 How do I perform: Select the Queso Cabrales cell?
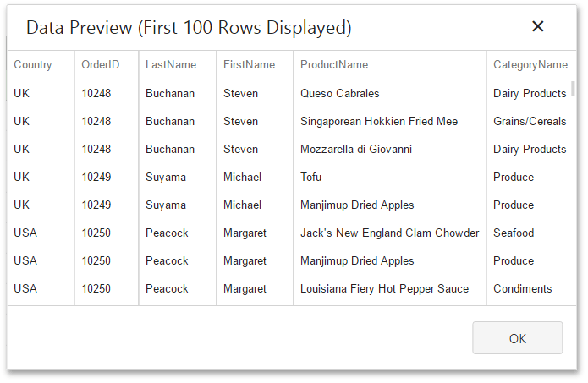click(x=340, y=94)
